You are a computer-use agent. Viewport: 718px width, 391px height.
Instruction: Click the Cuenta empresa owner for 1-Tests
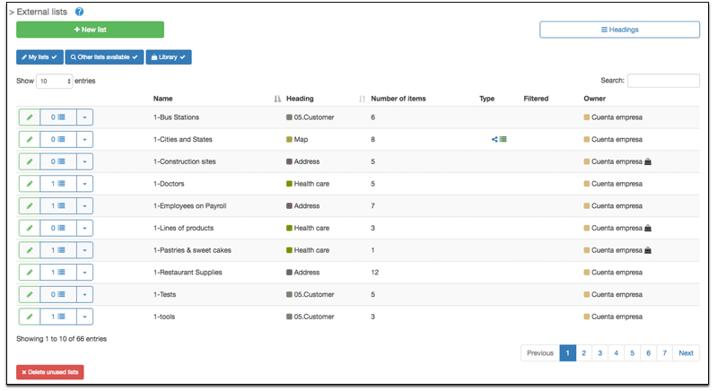click(x=617, y=294)
